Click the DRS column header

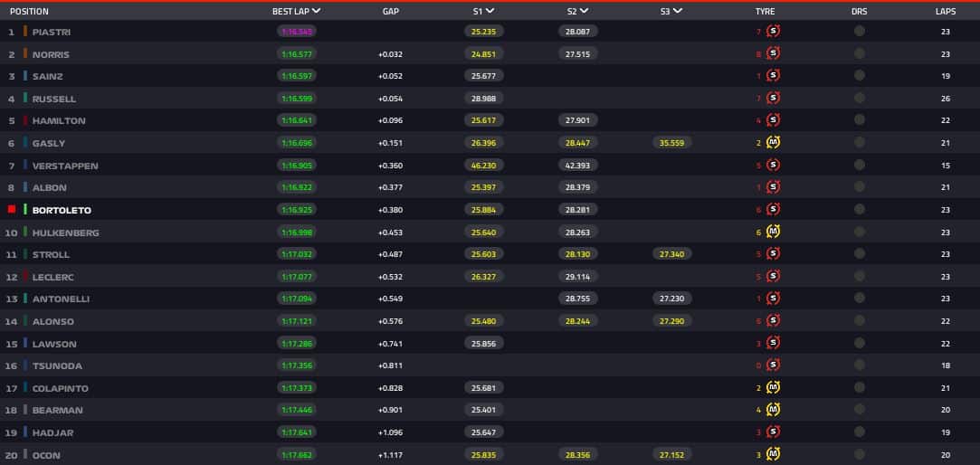[x=860, y=11]
